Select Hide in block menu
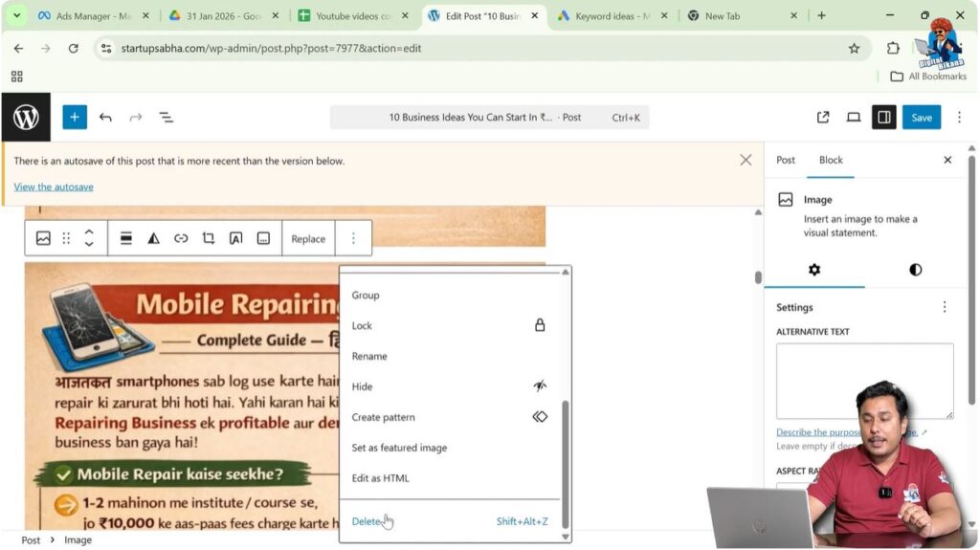 coord(450,386)
